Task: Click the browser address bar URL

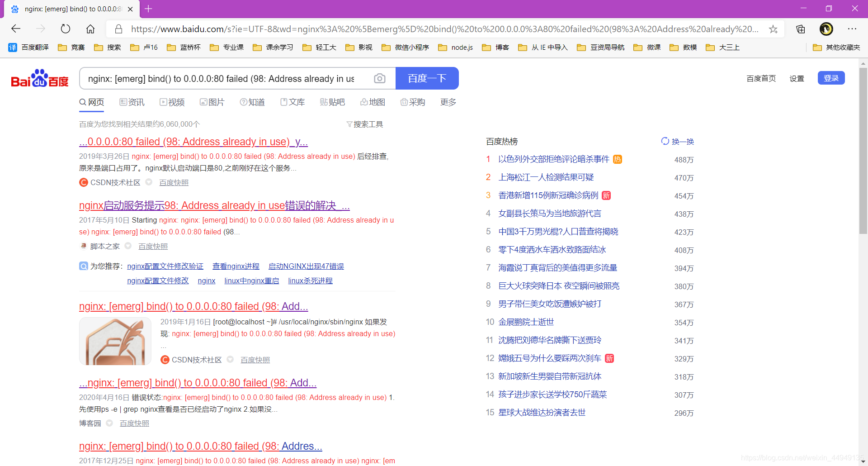Action: 444,29
